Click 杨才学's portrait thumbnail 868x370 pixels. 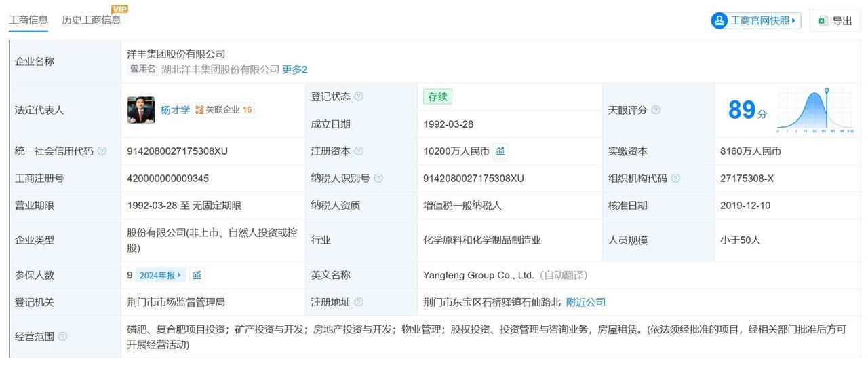tap(141, 110)
